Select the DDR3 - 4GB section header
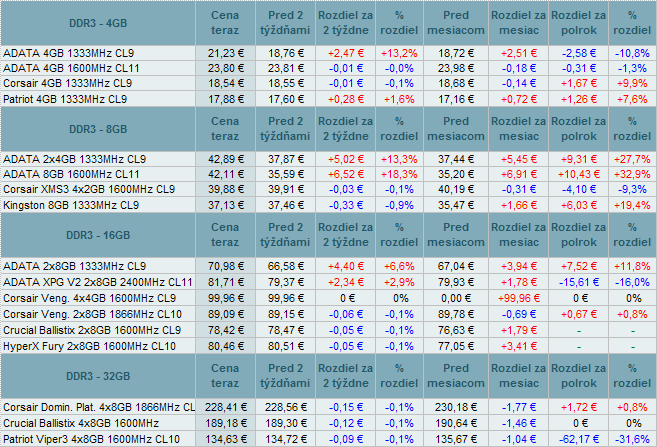Screen dimensions: 657x447 click(98, 23)
